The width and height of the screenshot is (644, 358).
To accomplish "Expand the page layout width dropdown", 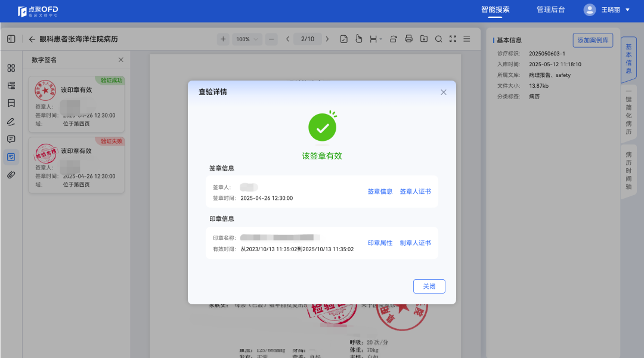I will (376, 39).
